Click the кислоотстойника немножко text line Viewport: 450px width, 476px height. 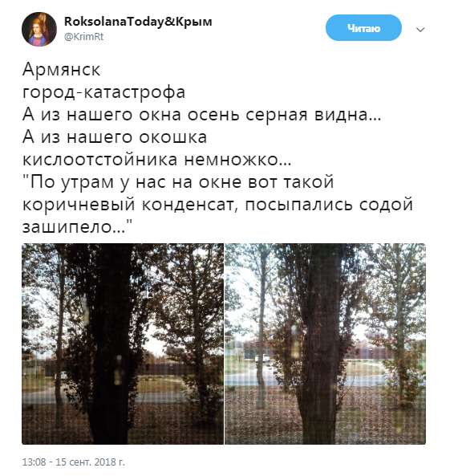coord(157,160)
